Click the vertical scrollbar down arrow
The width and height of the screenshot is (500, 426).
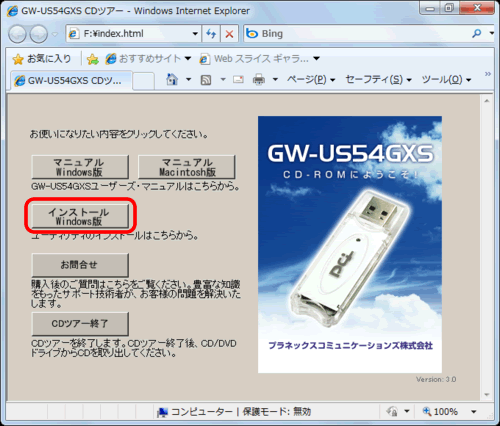(x=487, y=395)
